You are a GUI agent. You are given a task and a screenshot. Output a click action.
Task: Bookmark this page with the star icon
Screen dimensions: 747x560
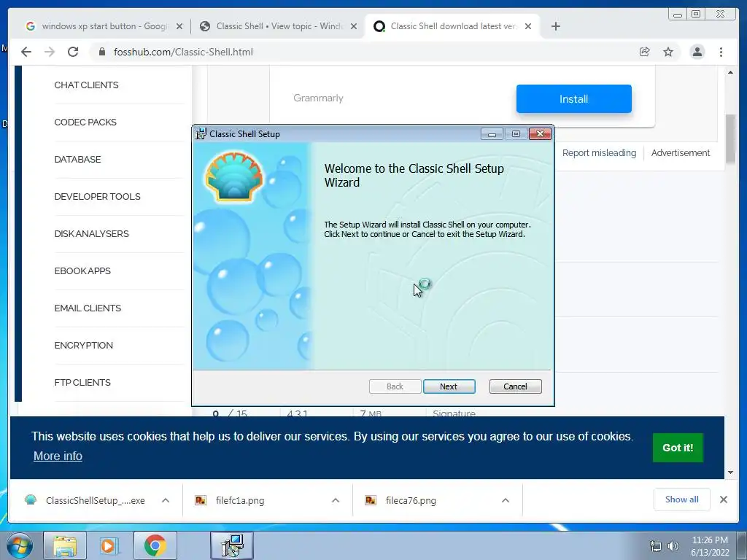point(668,52)
